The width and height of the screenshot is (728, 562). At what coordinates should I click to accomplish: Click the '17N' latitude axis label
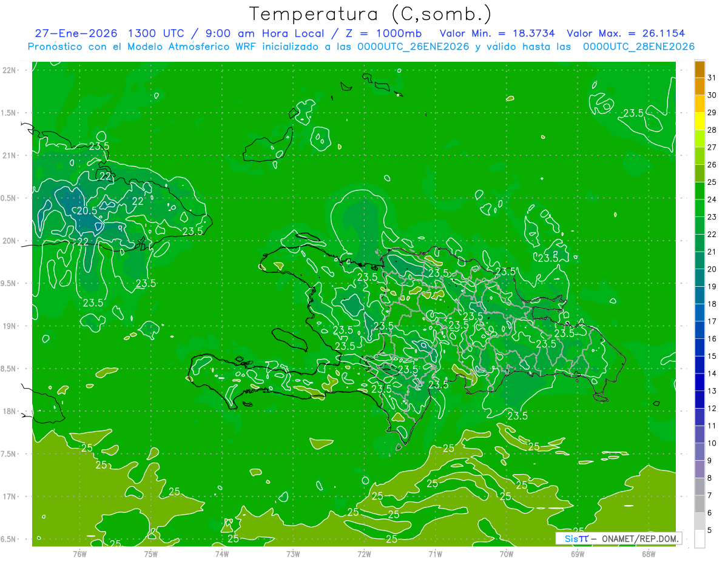pos(9,497)
